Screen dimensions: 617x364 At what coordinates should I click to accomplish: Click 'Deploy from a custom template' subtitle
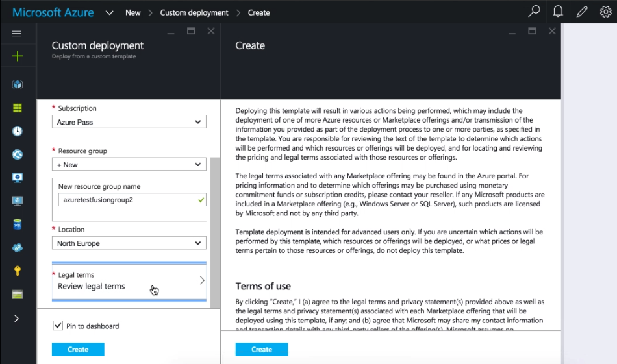pos(94,56)
